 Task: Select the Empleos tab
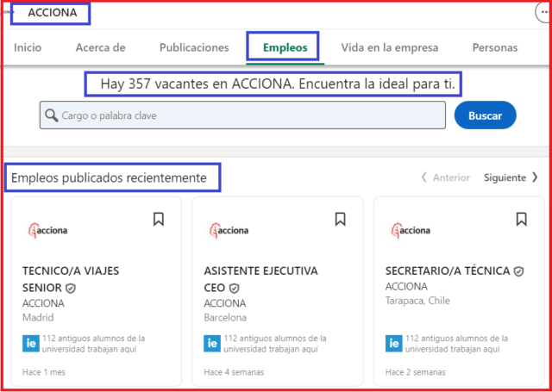pos(285,47)
